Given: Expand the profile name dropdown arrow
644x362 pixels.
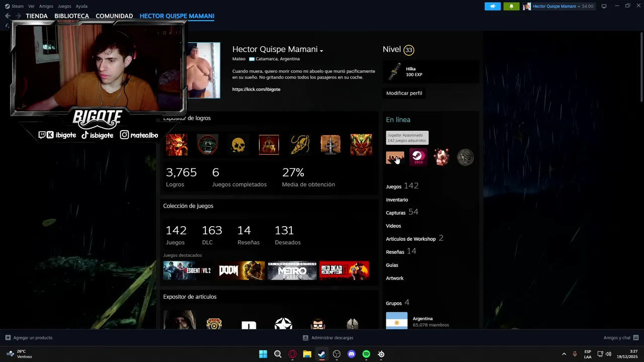Looking at the screenshot, I should coord(321,50).
